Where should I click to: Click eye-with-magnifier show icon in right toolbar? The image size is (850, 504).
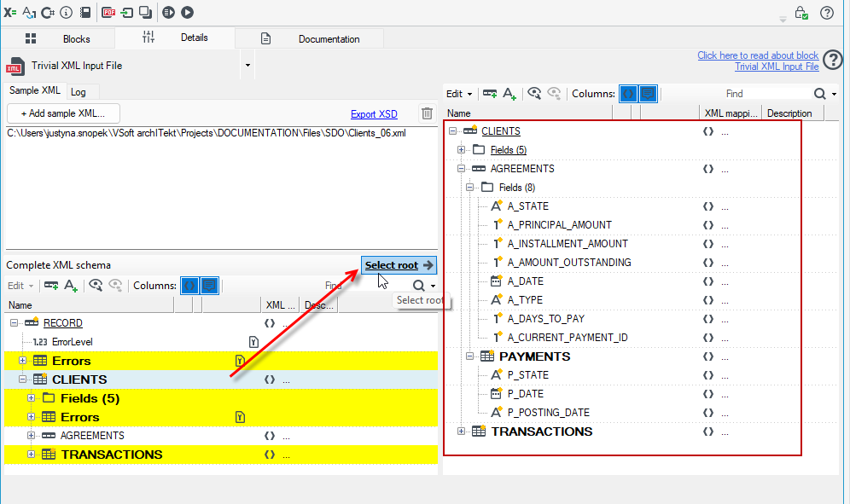tap(534, 94)
